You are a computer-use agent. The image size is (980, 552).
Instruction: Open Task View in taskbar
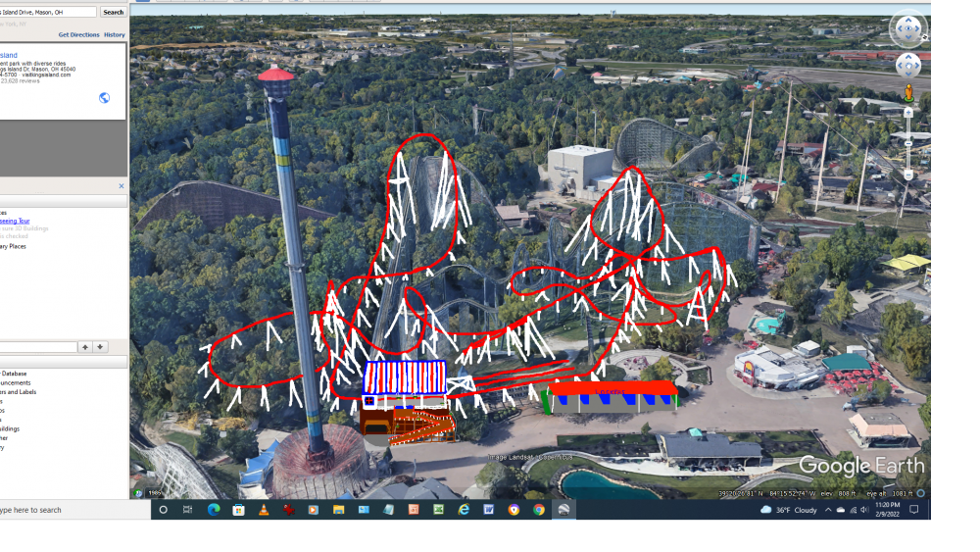click(x=187, y=510)
